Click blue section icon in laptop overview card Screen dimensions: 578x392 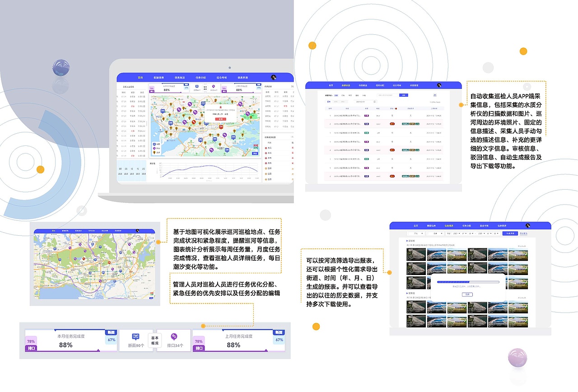196,86
